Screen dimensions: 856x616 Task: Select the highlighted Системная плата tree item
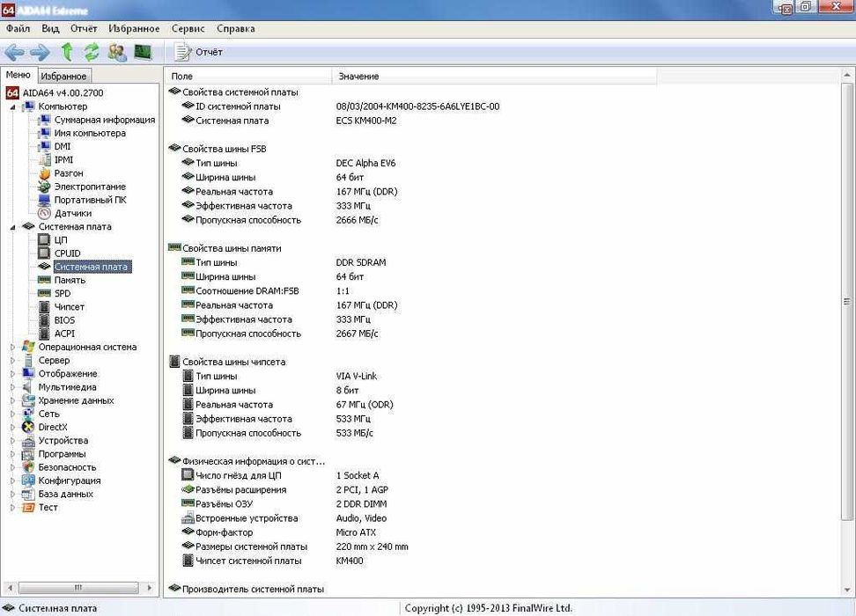(x=92, y=267)
